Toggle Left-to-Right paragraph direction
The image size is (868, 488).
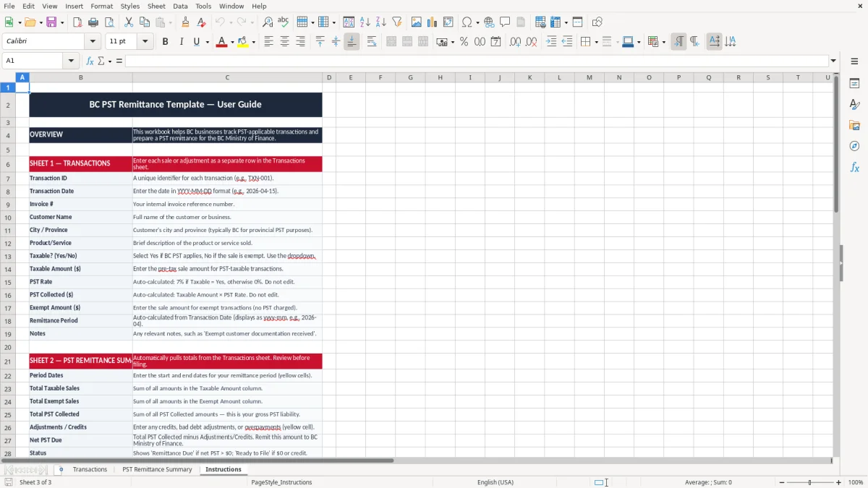[678, 42]
